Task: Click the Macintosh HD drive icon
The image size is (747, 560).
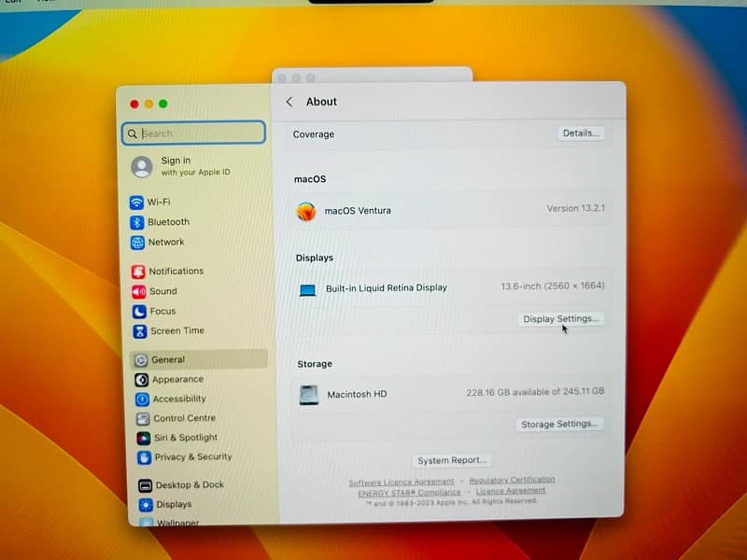Action: click(x=309, y=395)
